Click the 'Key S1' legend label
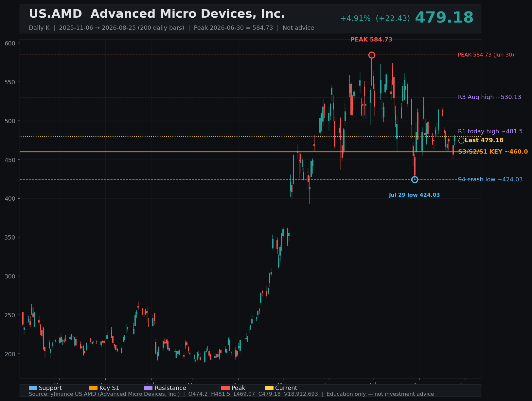The height and width of the screenshot is (401, 532). [109, 388]
